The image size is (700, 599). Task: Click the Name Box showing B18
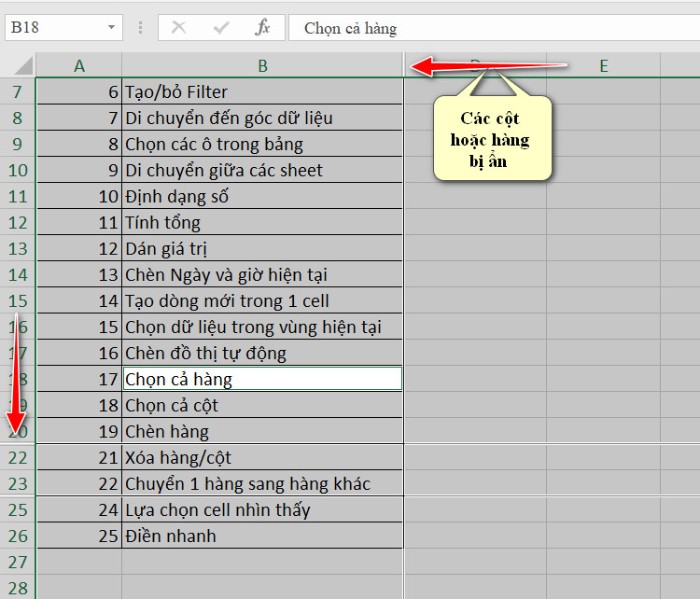click(63, 28)
